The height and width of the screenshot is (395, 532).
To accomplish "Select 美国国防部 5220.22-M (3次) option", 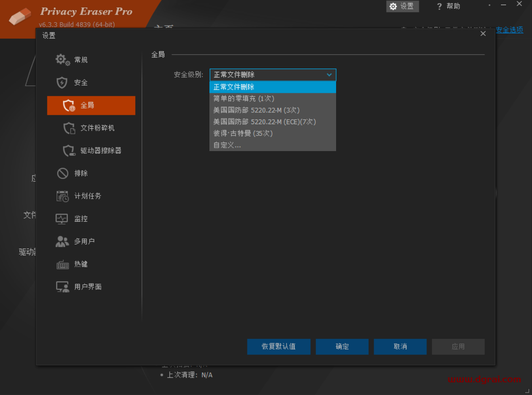I will (273, 110).
